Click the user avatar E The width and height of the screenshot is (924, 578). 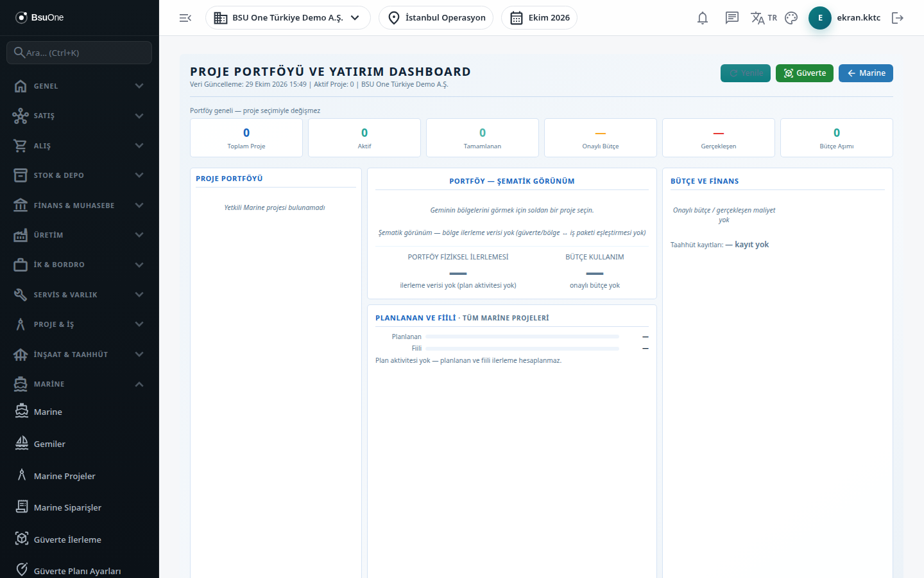tap(820, 18)
